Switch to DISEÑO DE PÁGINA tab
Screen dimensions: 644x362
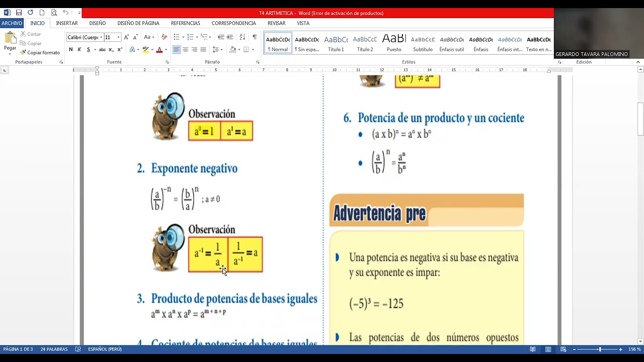pyautogui.click(x=138, y=23)
